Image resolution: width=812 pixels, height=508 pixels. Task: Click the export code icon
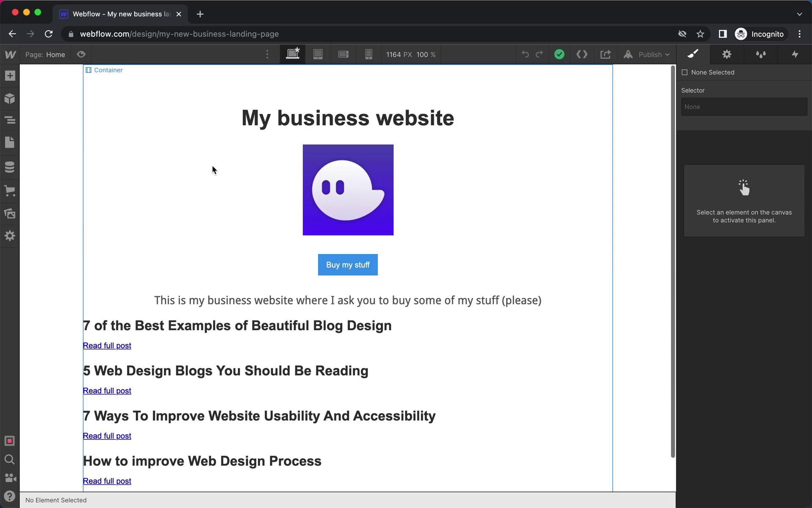pos(582,55)
